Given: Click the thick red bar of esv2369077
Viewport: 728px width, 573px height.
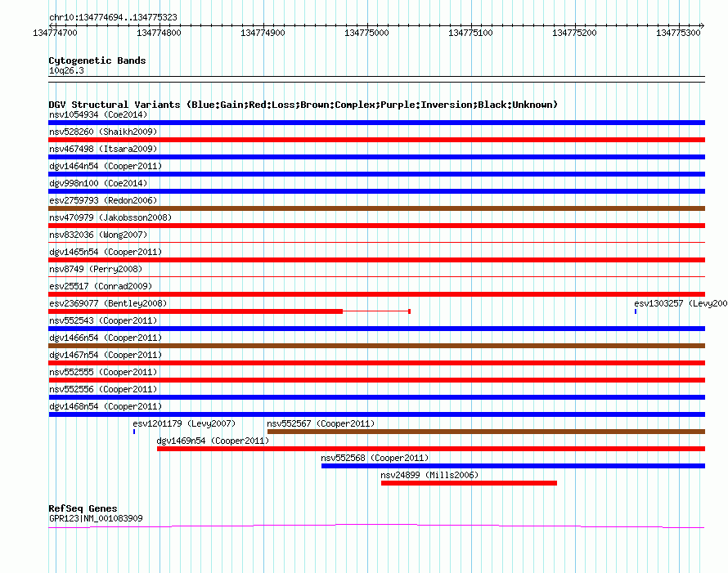Looking at the screenshot, I should (195, 311).
